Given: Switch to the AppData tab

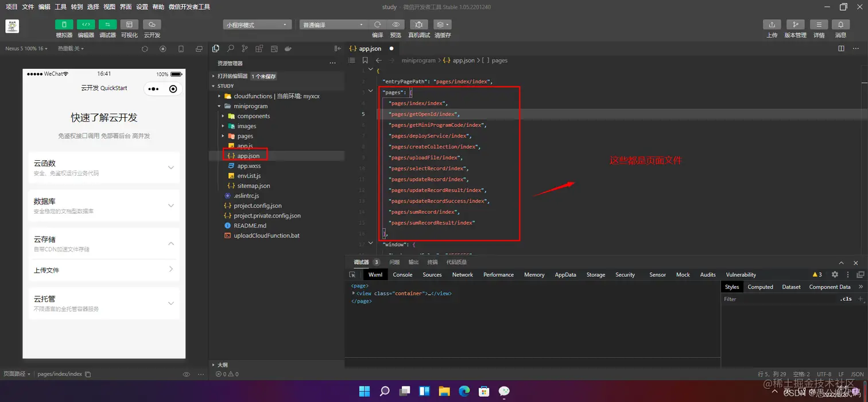Looking at the screenshot, I should click(565, 275).
